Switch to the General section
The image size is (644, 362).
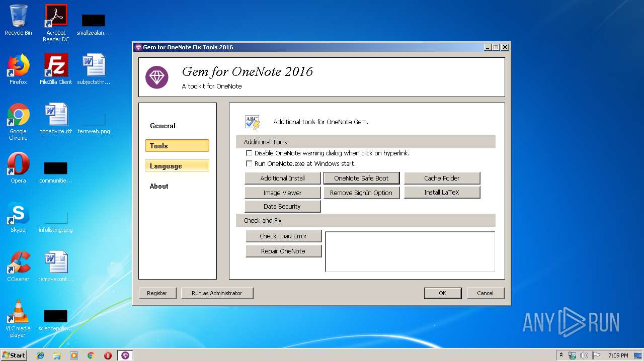tap(177, 126)
